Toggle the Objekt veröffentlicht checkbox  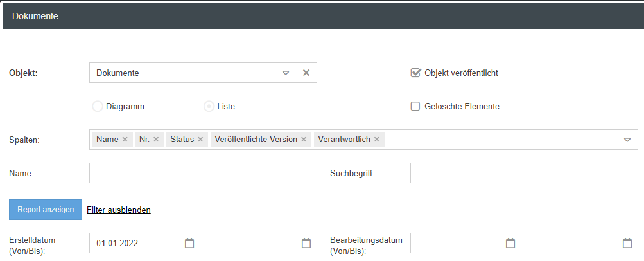pos(415,73)
